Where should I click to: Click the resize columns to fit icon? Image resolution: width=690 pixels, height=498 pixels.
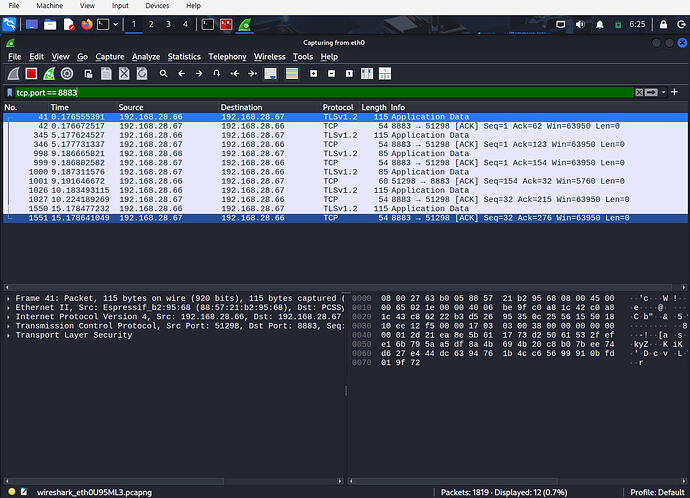[x=367, y=73]
